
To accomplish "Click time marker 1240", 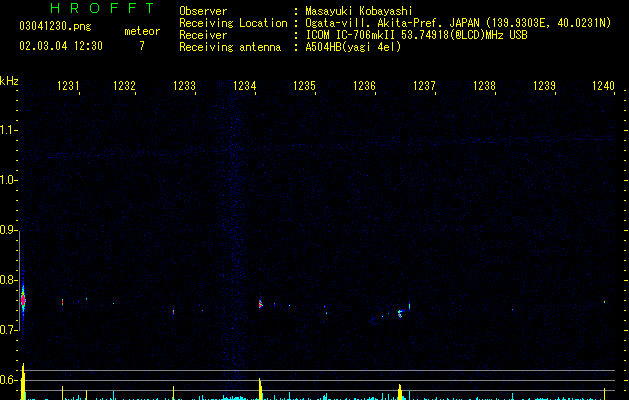I will point(603,86).
